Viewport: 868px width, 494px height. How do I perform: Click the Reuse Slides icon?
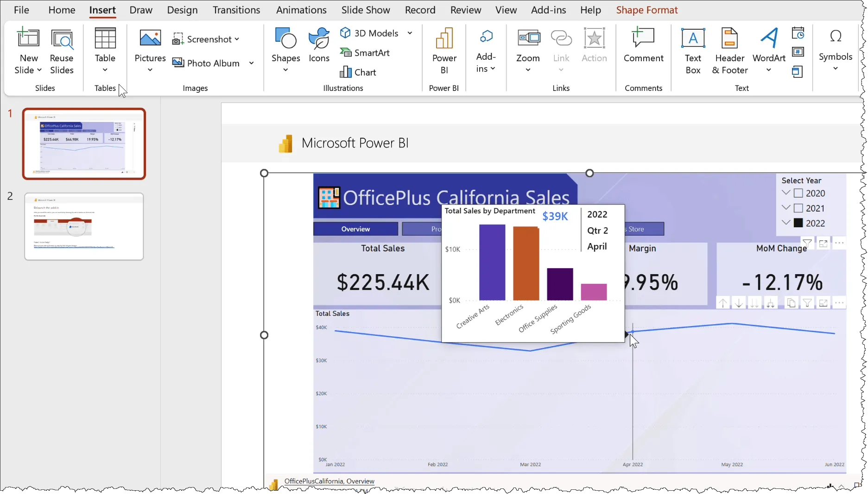click(62, 51)
